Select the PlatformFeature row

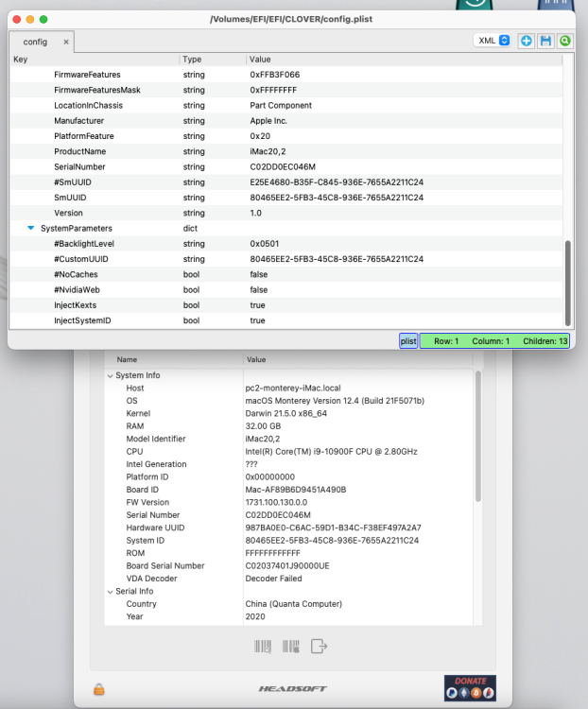coord(286,136)
